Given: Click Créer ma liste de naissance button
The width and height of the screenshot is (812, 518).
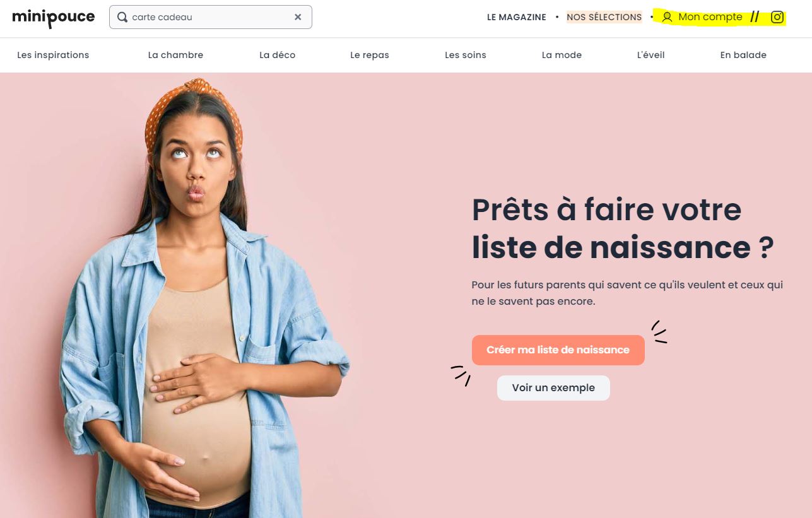Looking at the screenshot, I should coord(558,350).
